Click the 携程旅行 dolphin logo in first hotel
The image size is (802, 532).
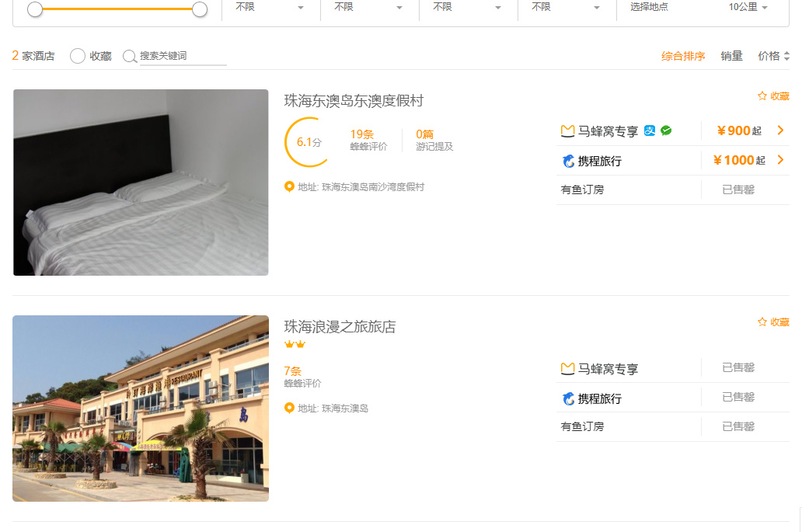(x=568, y=162)
